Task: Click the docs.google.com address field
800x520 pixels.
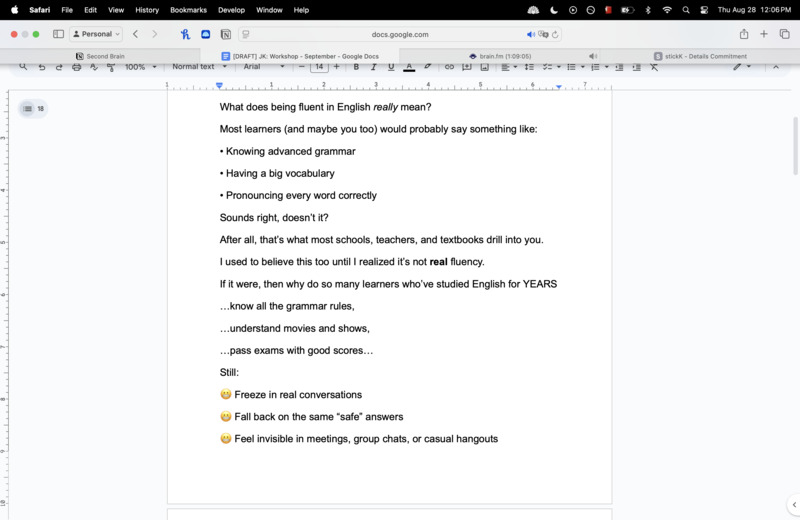Action: click(x=400, y=34)
